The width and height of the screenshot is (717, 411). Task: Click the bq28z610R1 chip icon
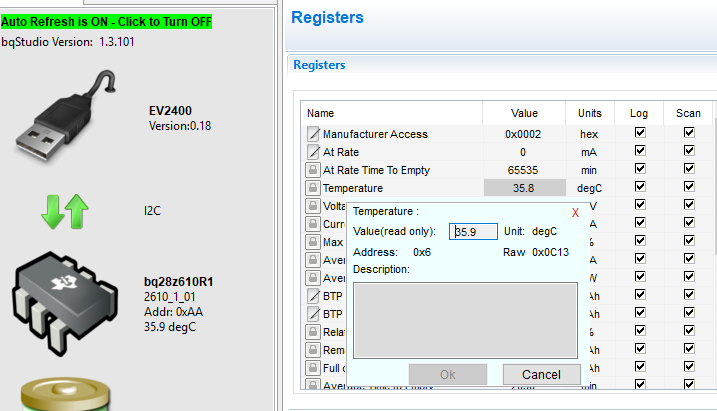point(66,297)
